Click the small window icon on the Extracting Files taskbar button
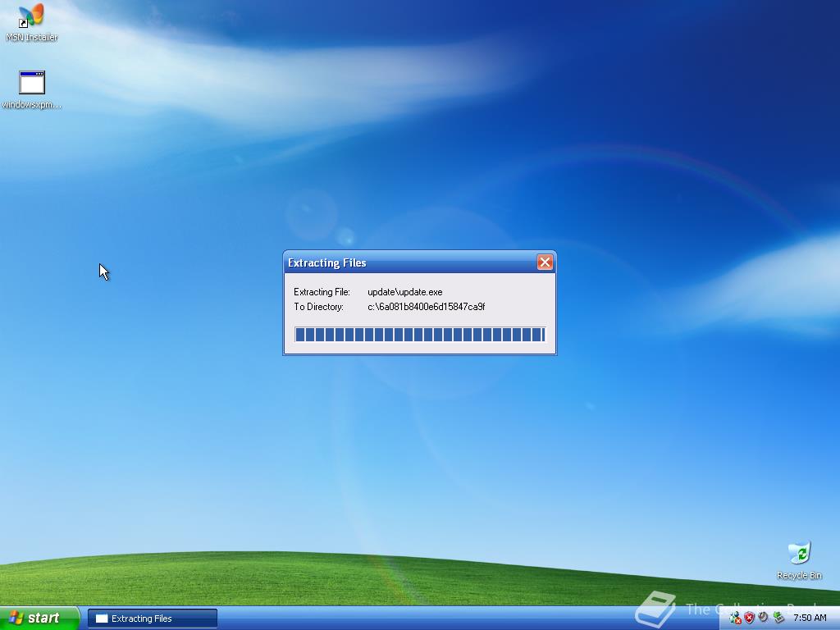Image resolution: width=840 pixels, height=630 pixels. (101, 618)
